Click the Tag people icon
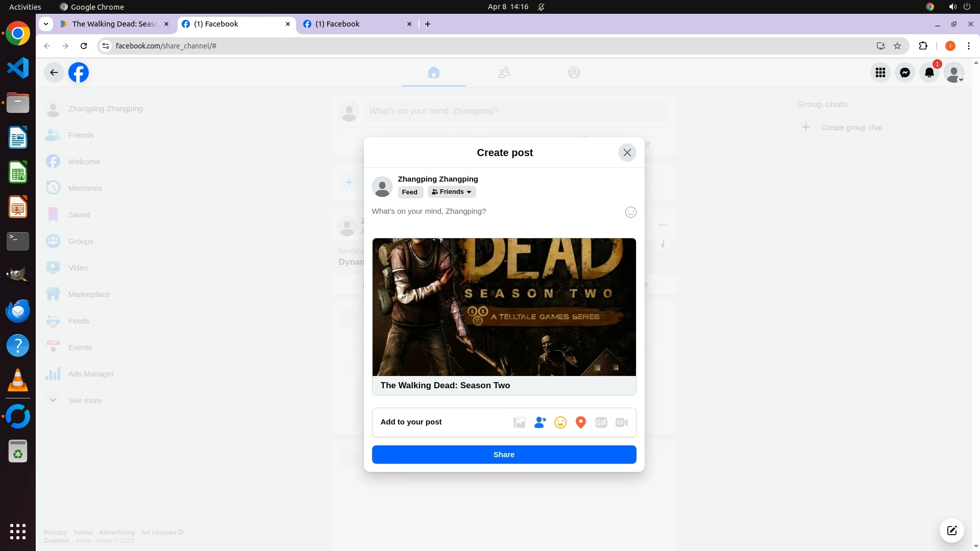 (x=540, y=422)
